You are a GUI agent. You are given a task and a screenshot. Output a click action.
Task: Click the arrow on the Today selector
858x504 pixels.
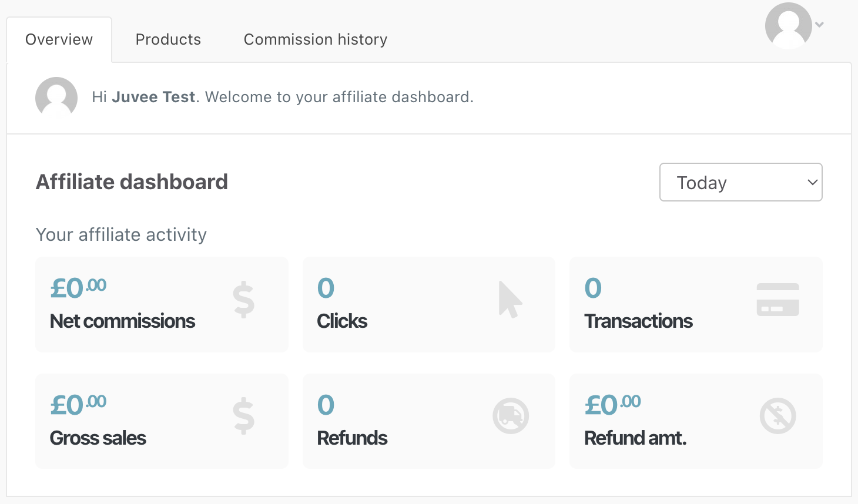812,183
